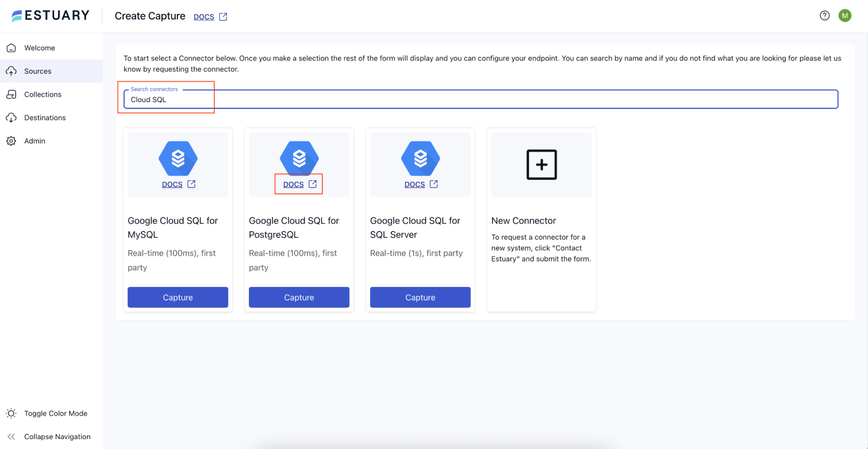Screen dimensions: 868x449
Task: Click the Collapse Navigation chevrons icon
Action: 11,436
